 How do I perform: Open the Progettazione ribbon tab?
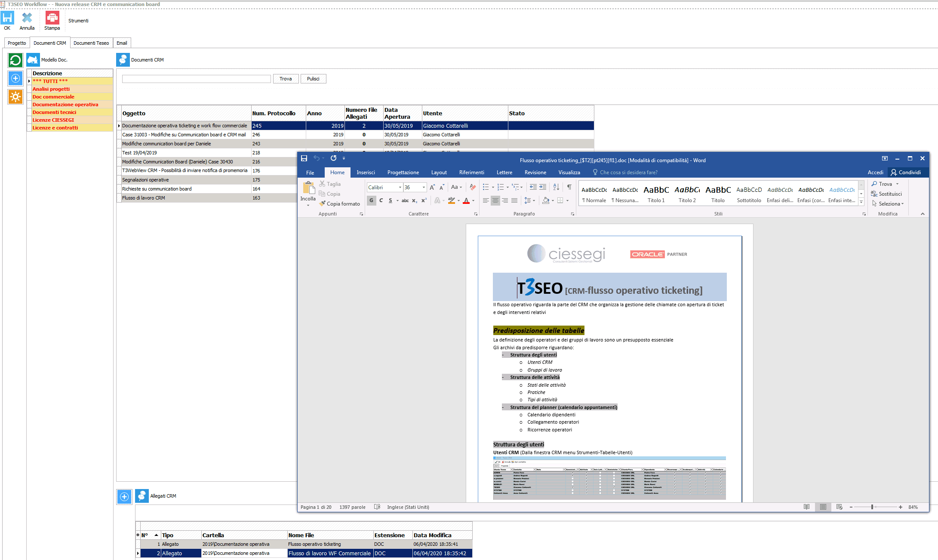[x=403, y=172]
